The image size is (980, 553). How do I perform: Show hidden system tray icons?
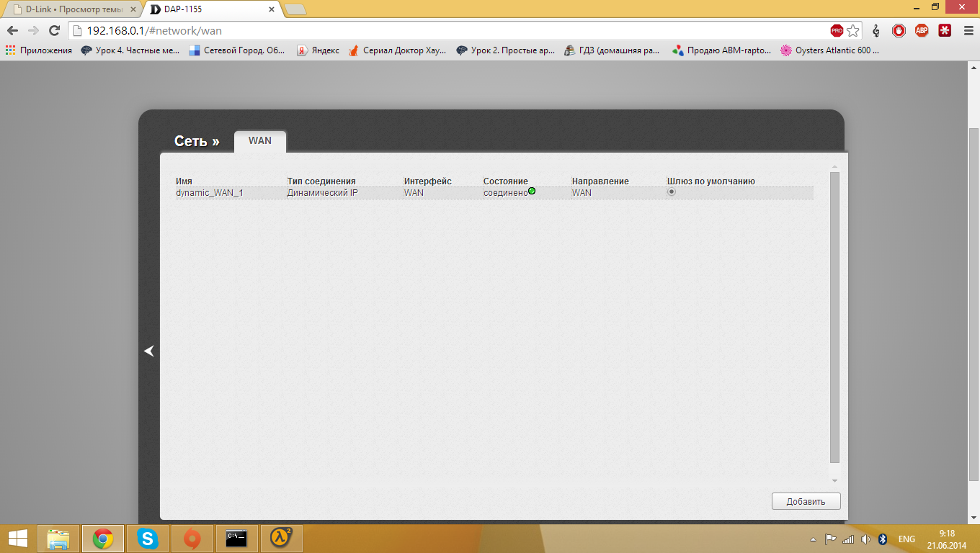pos(814,539)
